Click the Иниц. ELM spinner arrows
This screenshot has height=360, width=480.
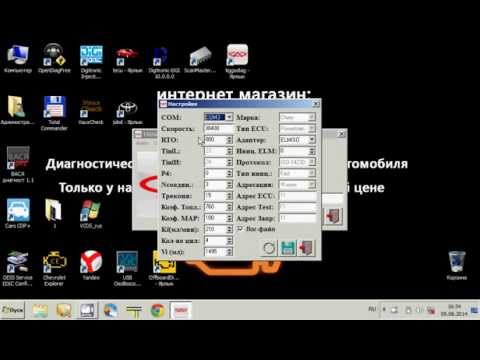coord(312,151)
